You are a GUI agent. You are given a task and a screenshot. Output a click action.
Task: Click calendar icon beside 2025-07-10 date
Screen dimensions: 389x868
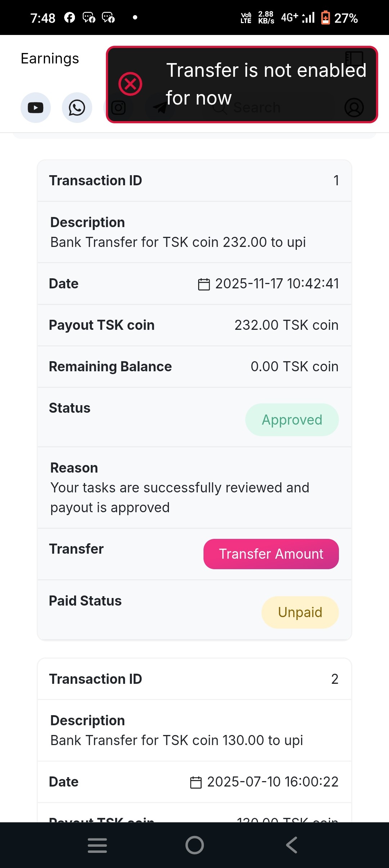(196, 782)
